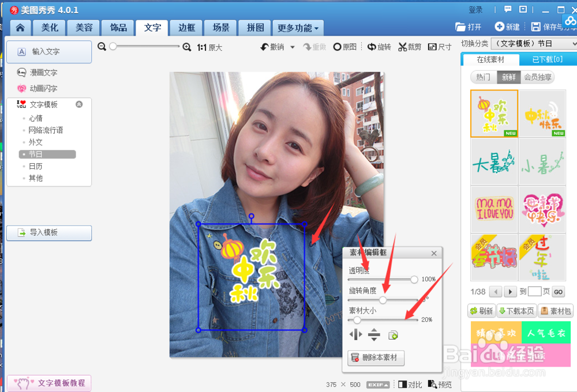Click the 输入文字 button

49,52
